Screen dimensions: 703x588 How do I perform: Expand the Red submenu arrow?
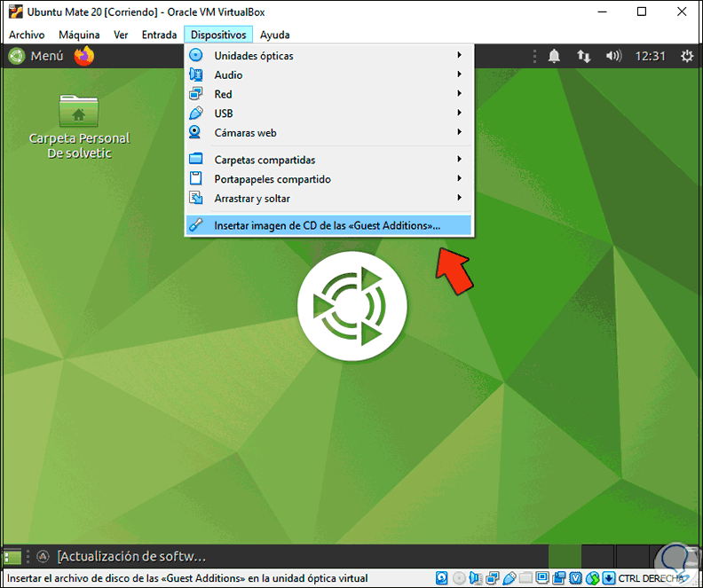[x=459, y=94]
